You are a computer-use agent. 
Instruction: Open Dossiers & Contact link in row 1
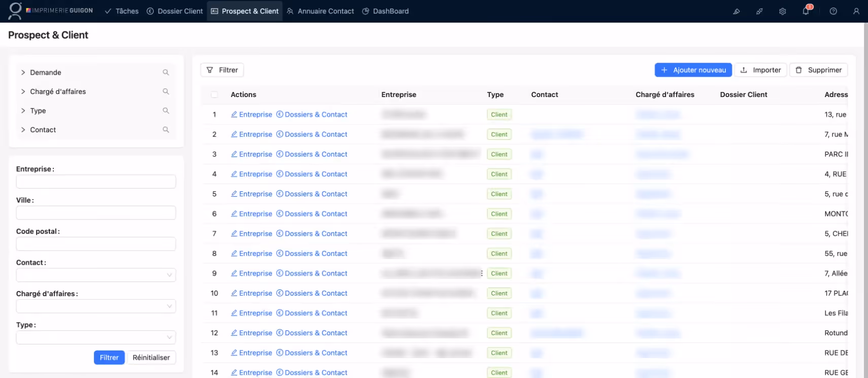coord(316,114)
